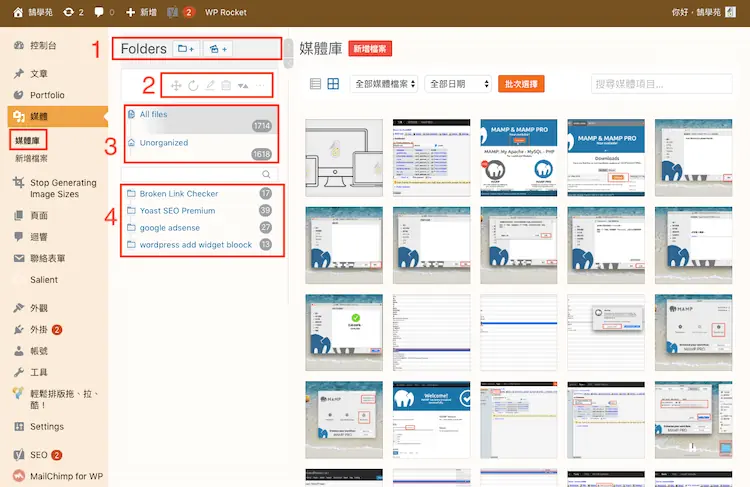
Task: Open the more options ellipsis icon
Action: coord(260,86)
